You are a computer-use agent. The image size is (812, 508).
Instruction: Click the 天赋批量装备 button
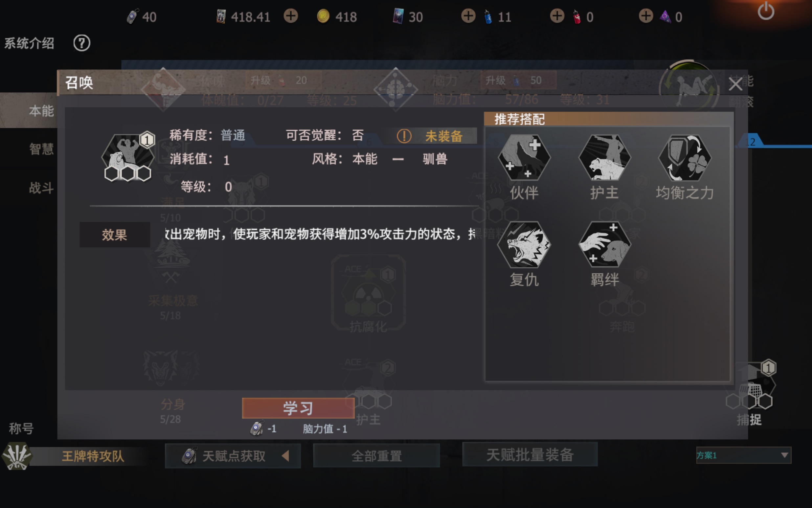coord(530,454)
